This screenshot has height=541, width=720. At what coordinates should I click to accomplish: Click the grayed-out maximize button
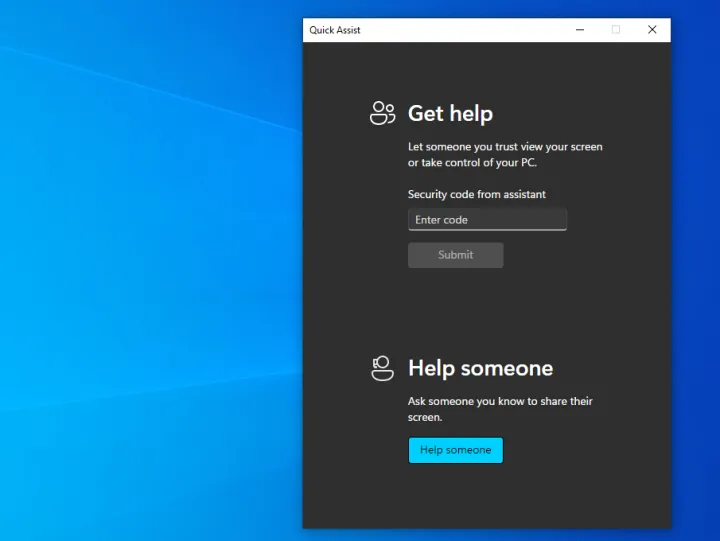pos(616,30)
